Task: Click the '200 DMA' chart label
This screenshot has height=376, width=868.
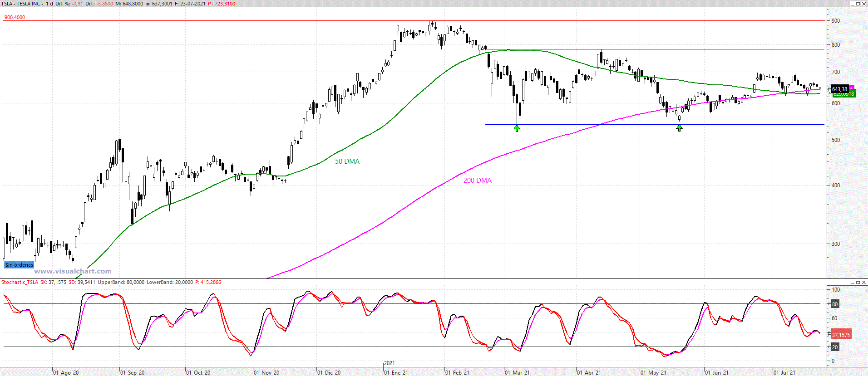Action: (478, 181)
